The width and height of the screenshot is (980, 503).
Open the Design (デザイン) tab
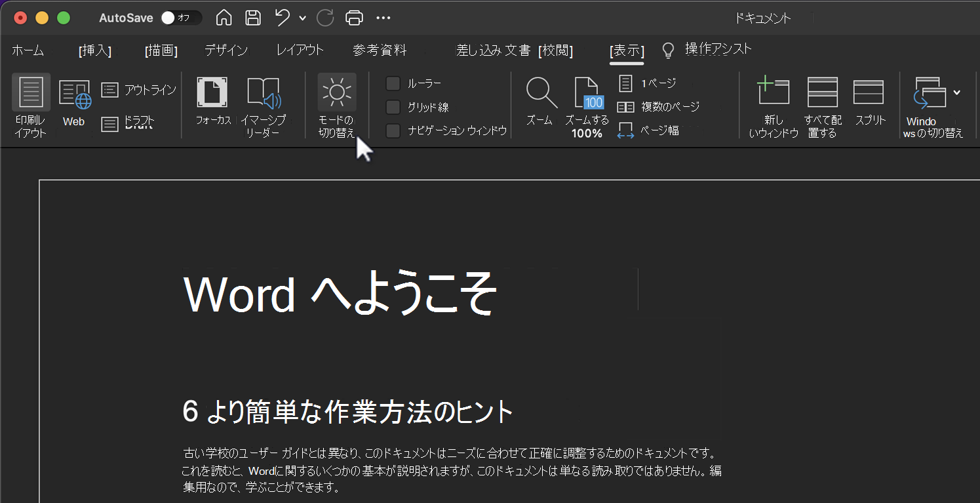click(226, 50)
